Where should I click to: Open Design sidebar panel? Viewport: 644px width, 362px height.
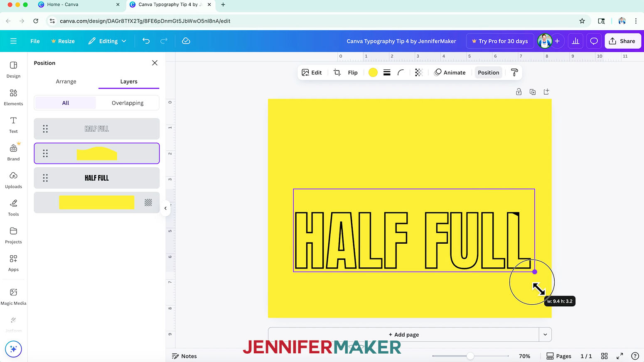[13, 70]
